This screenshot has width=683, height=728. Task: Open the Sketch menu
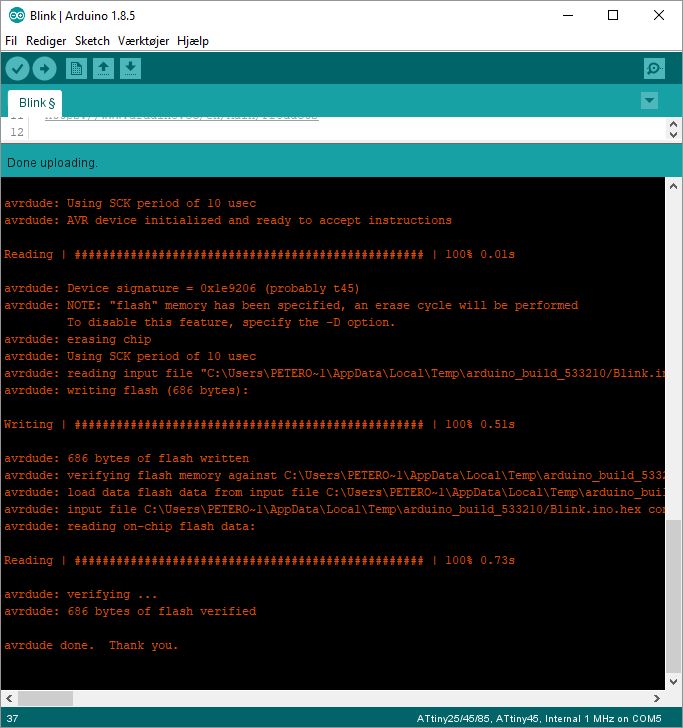92,41
